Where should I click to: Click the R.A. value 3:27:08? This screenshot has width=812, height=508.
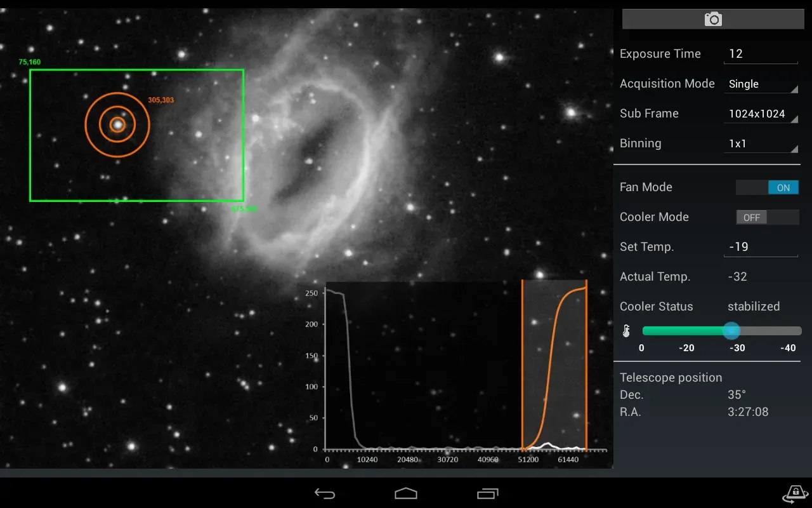(748, 412)
